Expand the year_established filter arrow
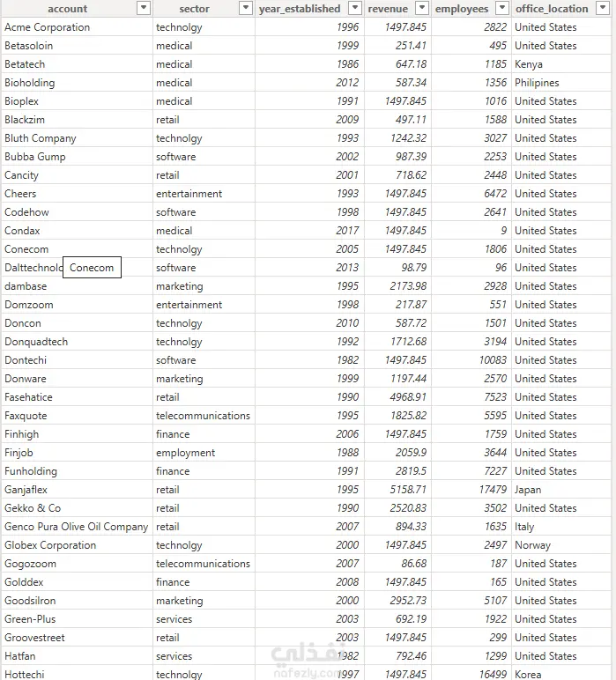The width and height of the screenshot is (616, 680). coord(355,8)
